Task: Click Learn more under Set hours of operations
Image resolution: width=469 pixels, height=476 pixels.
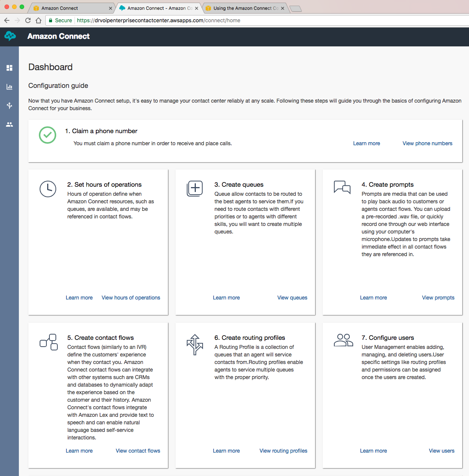Action: (x=79, y=298)
